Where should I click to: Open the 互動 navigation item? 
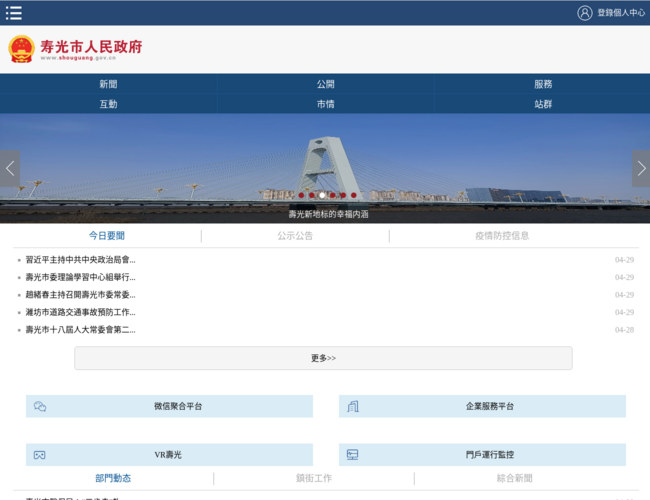[108, 104]
